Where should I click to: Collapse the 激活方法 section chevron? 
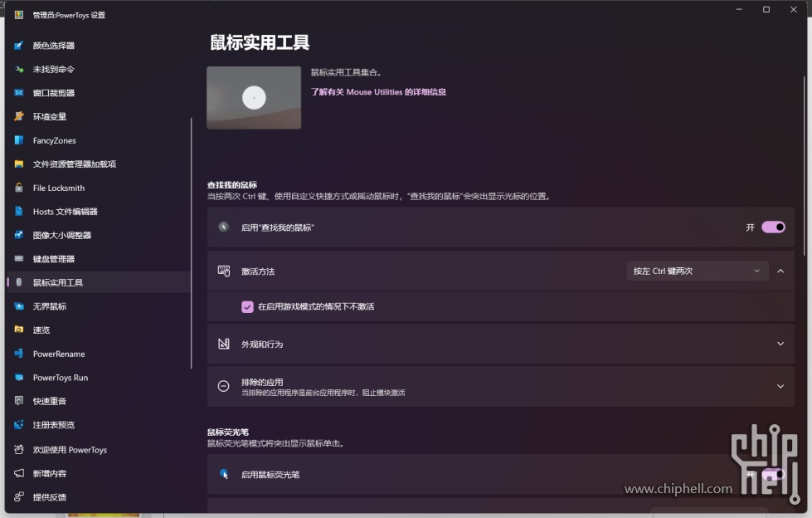tap(780, 271)
